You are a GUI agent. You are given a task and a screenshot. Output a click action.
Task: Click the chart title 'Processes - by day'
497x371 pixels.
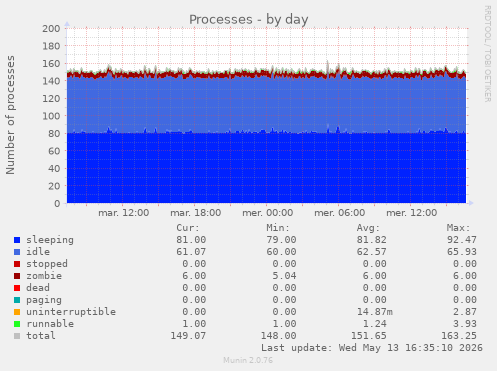249,20
